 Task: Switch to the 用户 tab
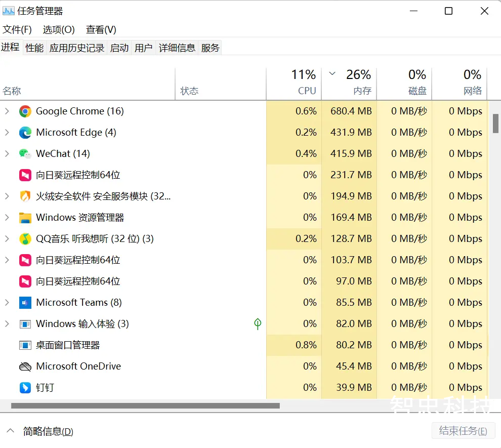143,48
